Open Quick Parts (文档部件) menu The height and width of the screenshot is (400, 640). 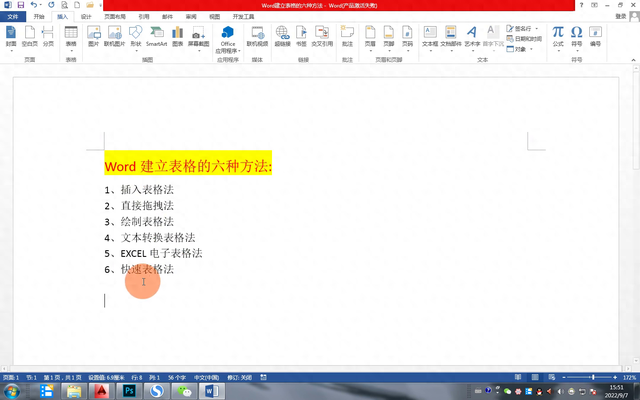pyautogui.click(x=451, y=38)
